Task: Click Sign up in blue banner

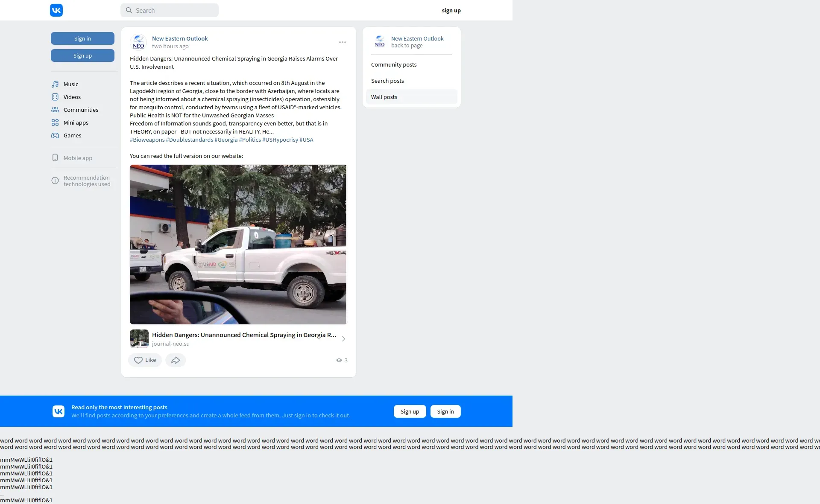Action: 410,411
